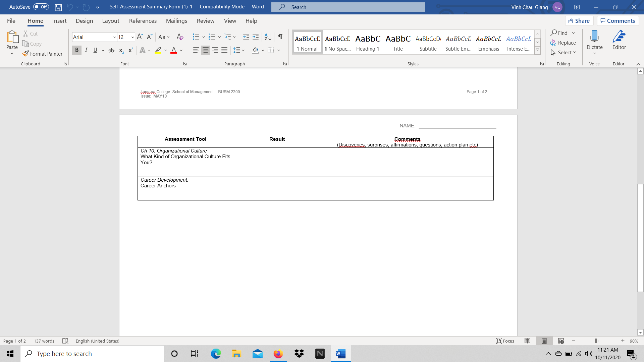Open Read Mode view in status bar
The height and width of the screenshot is (362, 644).
[527, 341]
